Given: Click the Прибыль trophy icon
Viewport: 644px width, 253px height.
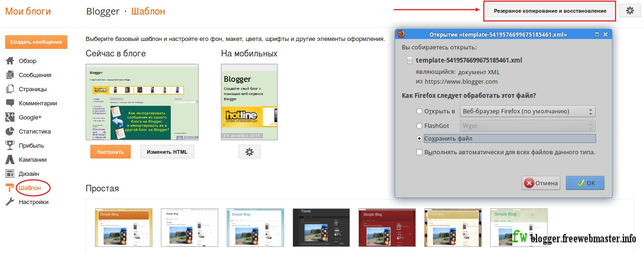Looking at the screenshot, I should coord(10,145).
